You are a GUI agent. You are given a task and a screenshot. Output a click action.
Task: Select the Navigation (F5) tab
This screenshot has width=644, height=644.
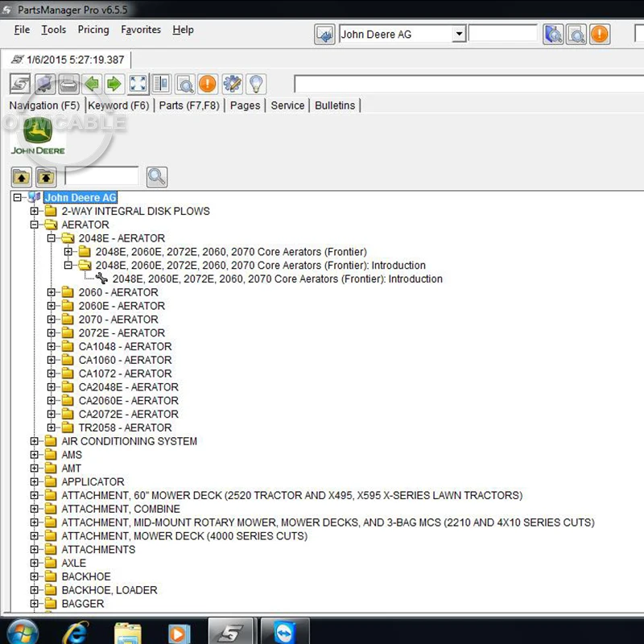click(x=44, y=105)
